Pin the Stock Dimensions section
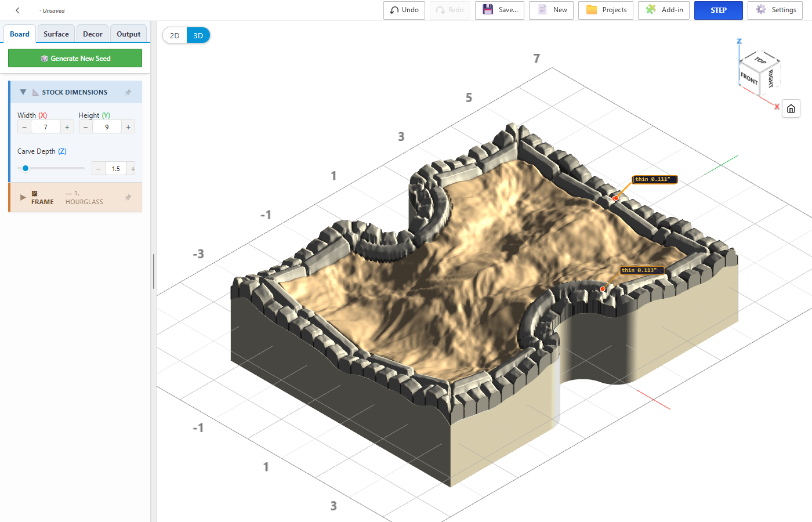Viewport: 812px width, 522px height. coord(128,92)
